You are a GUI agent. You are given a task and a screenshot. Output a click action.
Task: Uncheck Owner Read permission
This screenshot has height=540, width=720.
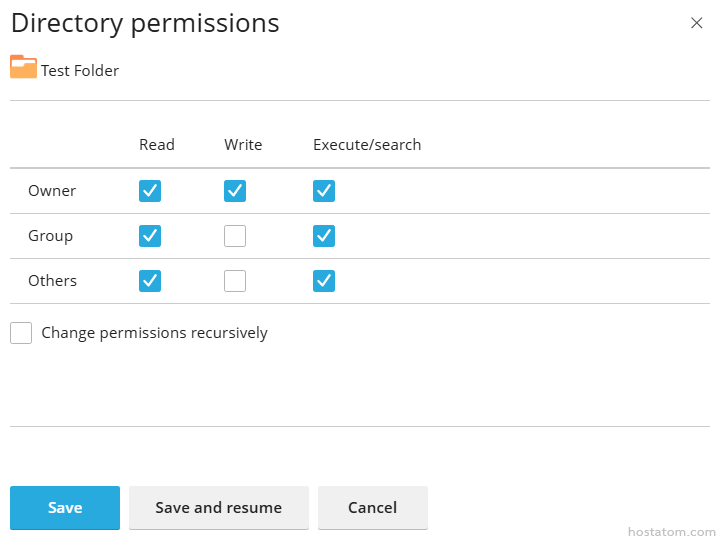click(x=150, y=191)
